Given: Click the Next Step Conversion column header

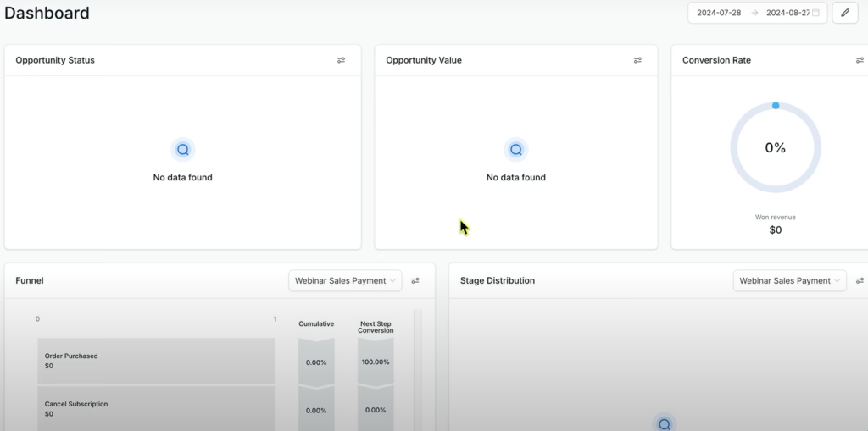Looking at the screenshot, I should tap(376, 327).
